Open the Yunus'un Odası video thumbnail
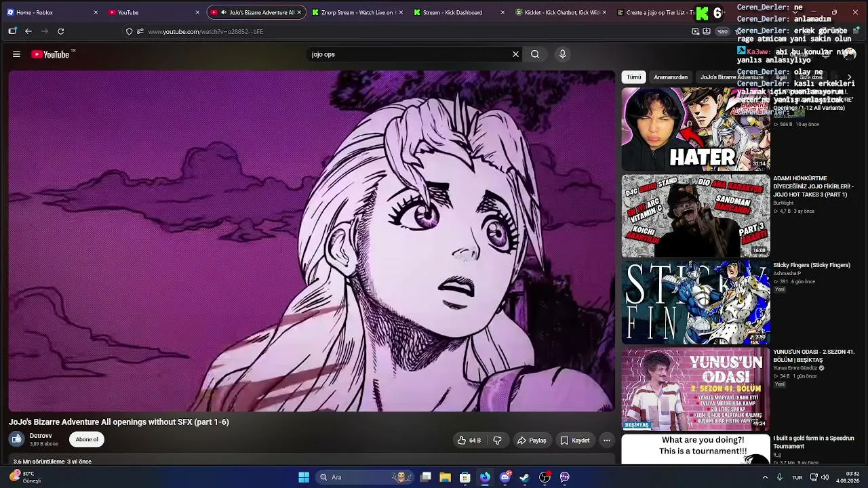 [x=696, y=390]
